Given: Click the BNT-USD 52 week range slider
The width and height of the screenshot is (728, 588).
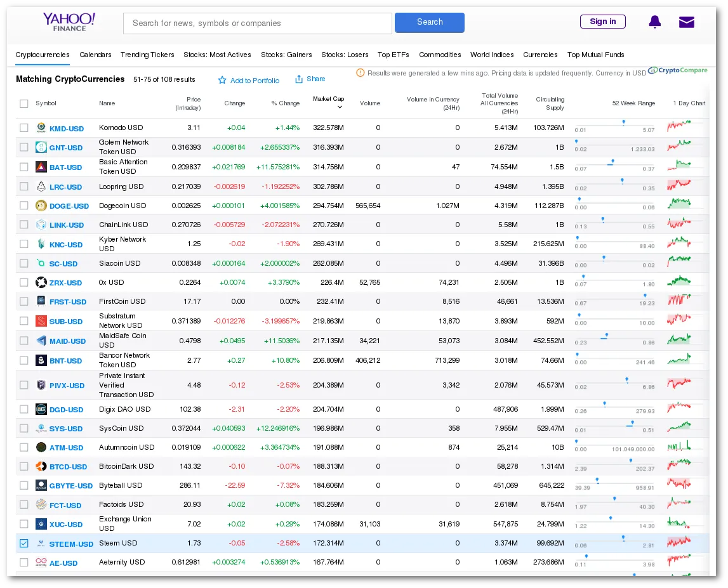Looking at the screenshot, I should [x=614, y=358].
